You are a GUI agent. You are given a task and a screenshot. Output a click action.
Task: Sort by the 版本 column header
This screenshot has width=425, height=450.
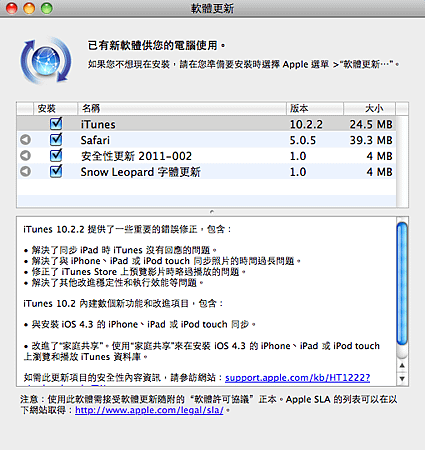coord(315,109)
